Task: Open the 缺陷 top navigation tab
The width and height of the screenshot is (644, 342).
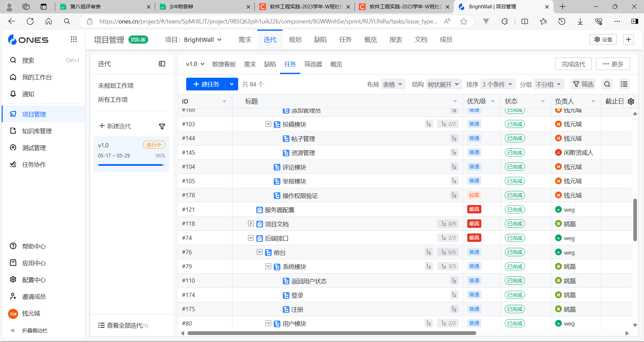Action: (x=320, y=40)
